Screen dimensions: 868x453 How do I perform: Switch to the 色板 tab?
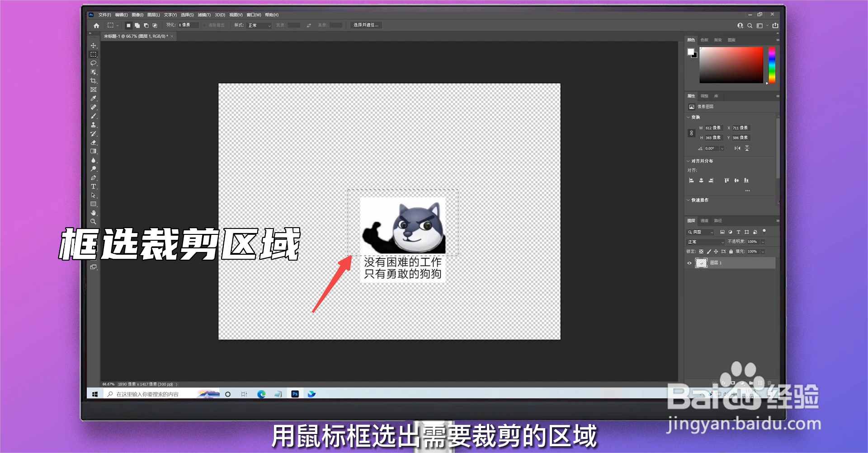click(x=704, y=40)
